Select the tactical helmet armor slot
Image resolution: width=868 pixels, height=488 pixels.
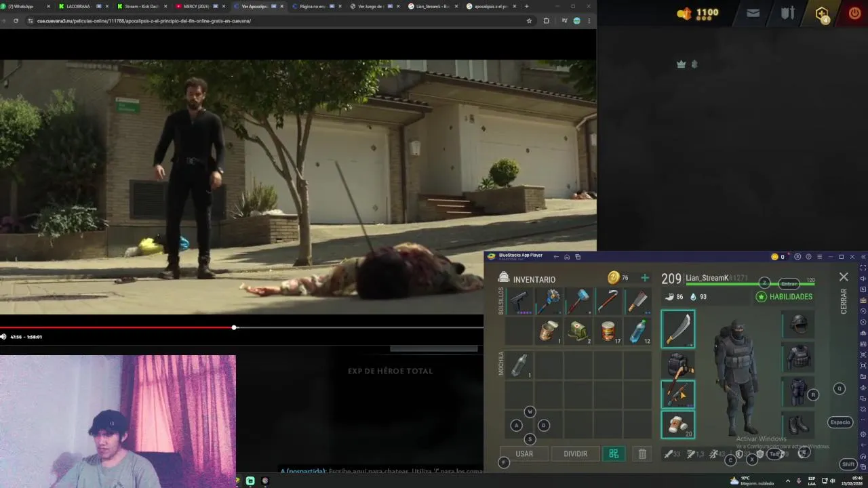(x=798, y=324)
